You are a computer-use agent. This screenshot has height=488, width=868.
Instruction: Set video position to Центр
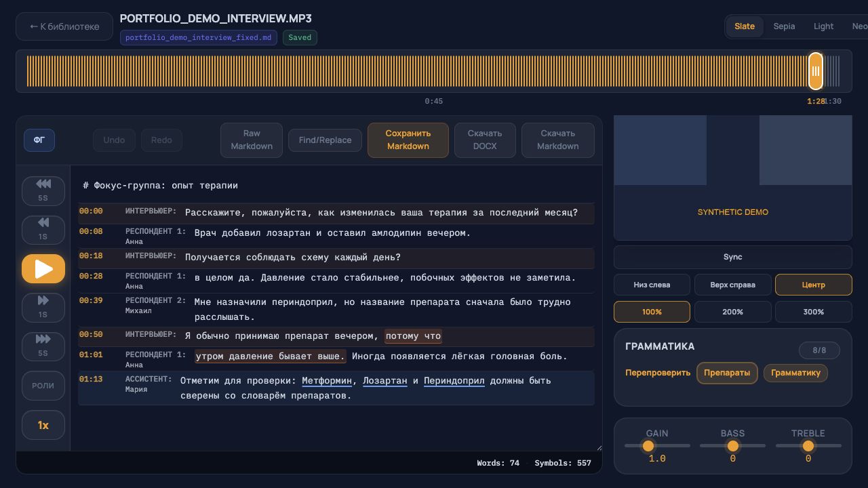pos(814,285)
